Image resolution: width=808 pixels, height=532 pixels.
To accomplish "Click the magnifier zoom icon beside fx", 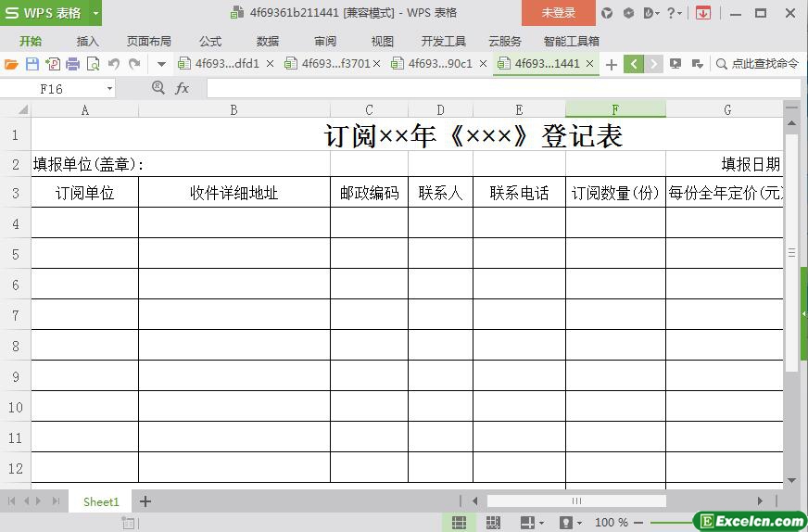I will pyautogui.click(x=158, y=88).
